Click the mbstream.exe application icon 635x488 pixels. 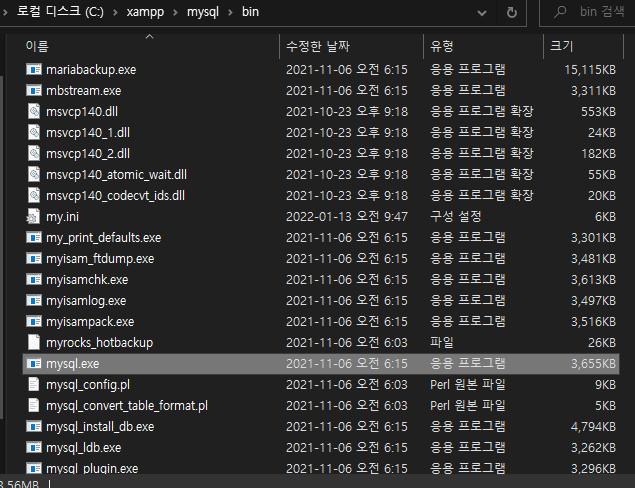pos(34,91)
